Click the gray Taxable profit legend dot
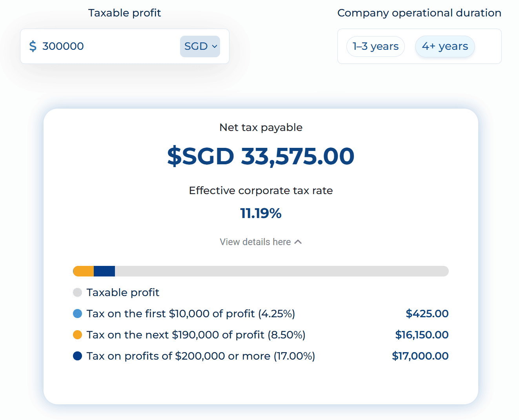Screen dimensions: 519x420 point(78,292)
